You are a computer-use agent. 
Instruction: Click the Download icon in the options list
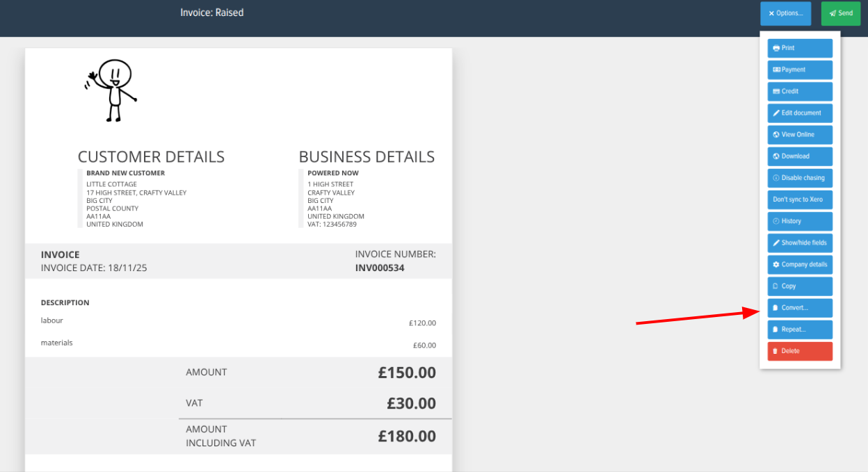776,156
